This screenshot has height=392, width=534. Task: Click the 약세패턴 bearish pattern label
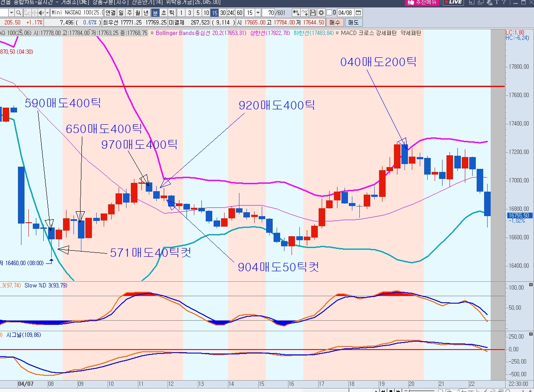[411, 33]
